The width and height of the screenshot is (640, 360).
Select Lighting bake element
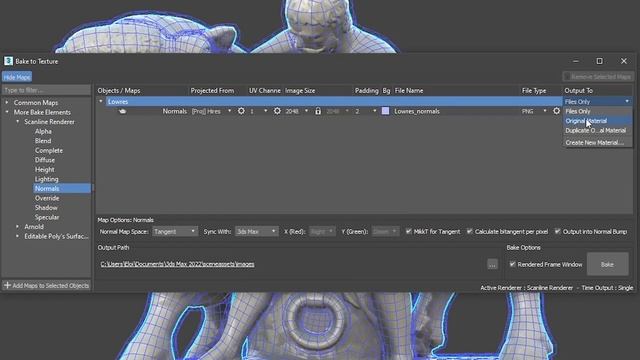pos(47,179)
